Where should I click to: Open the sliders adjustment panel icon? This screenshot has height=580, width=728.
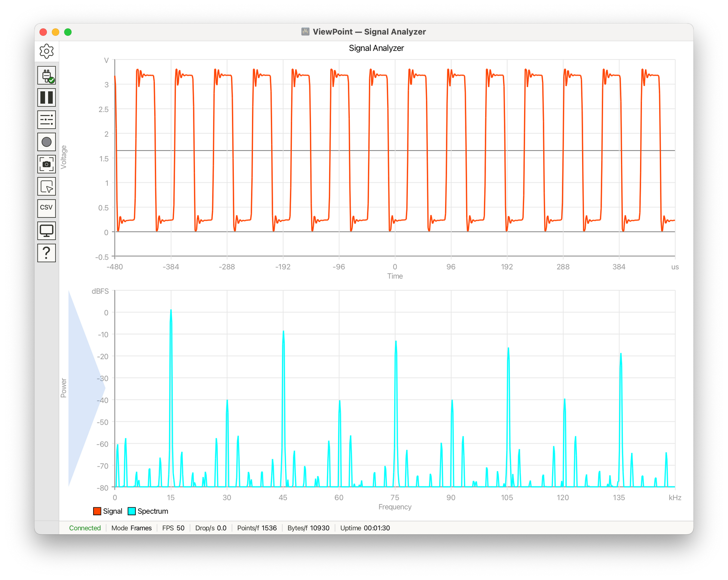point(46,120)
